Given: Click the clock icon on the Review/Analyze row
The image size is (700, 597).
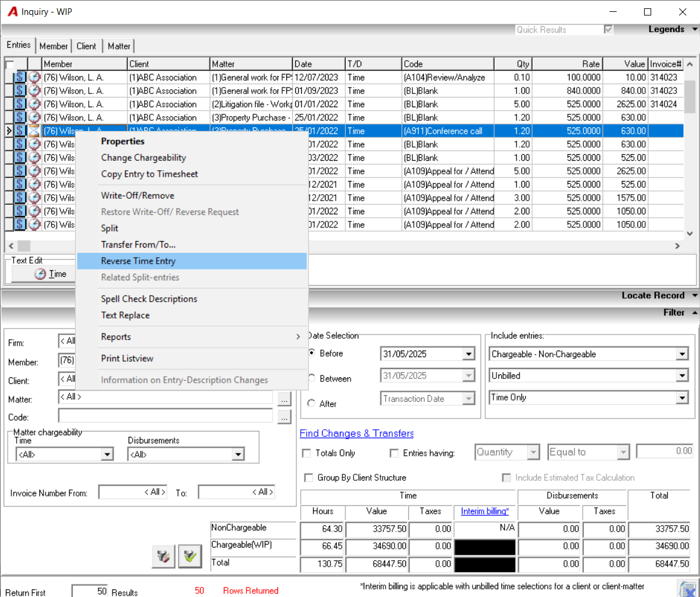Looking at the screenshot, I should point(35,77).
